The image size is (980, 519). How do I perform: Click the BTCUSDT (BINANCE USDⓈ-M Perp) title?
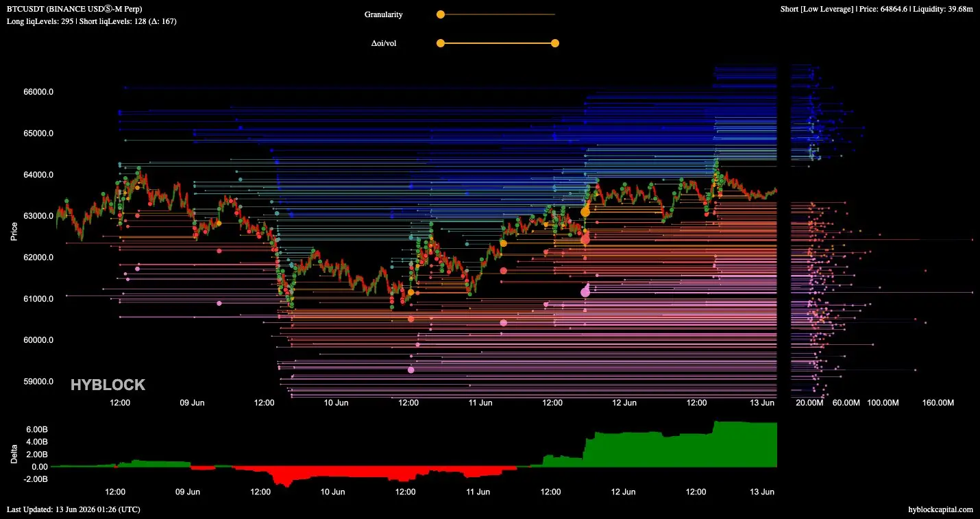[x=75, y=9]
